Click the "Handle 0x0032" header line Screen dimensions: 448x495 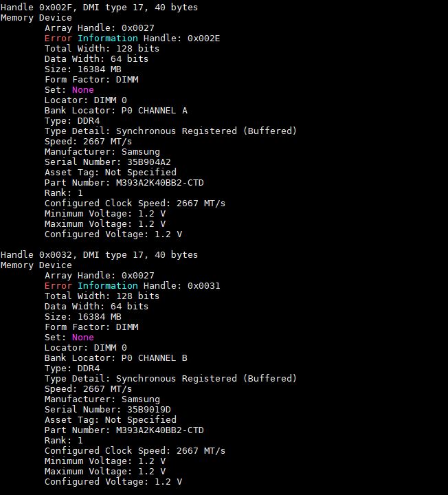(99, 255)
